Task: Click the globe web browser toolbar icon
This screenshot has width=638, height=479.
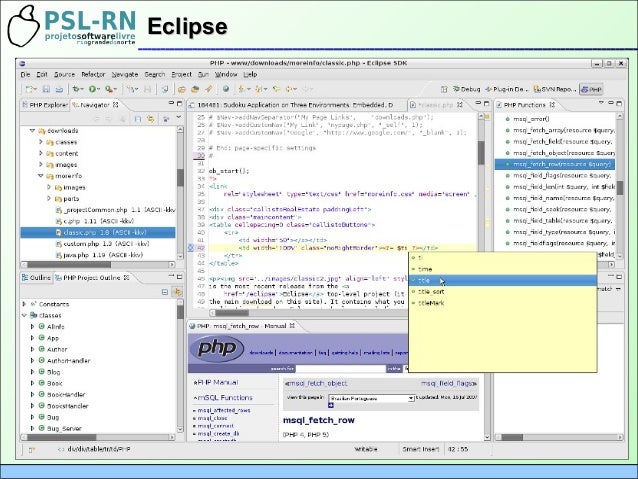Action: coord(226,89)
